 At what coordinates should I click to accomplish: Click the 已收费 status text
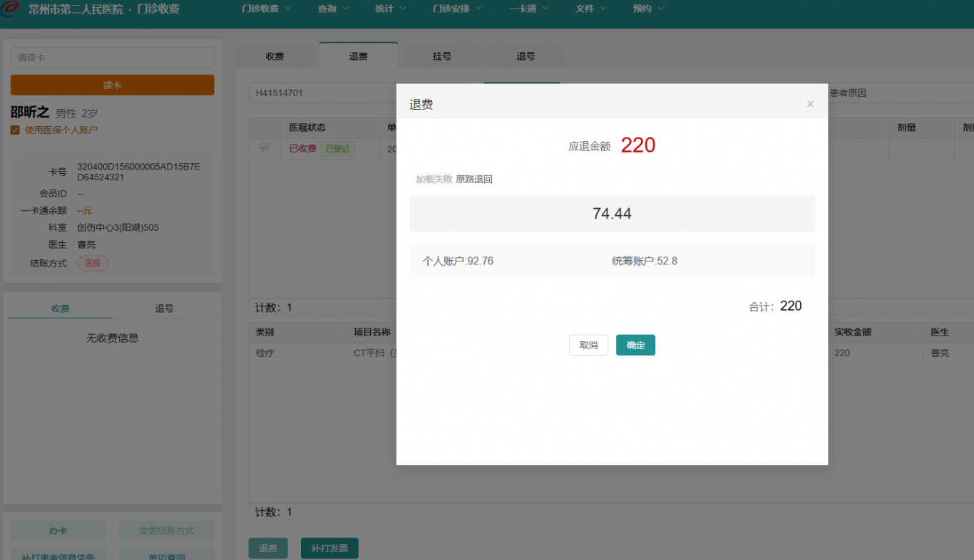coord(302,149)
